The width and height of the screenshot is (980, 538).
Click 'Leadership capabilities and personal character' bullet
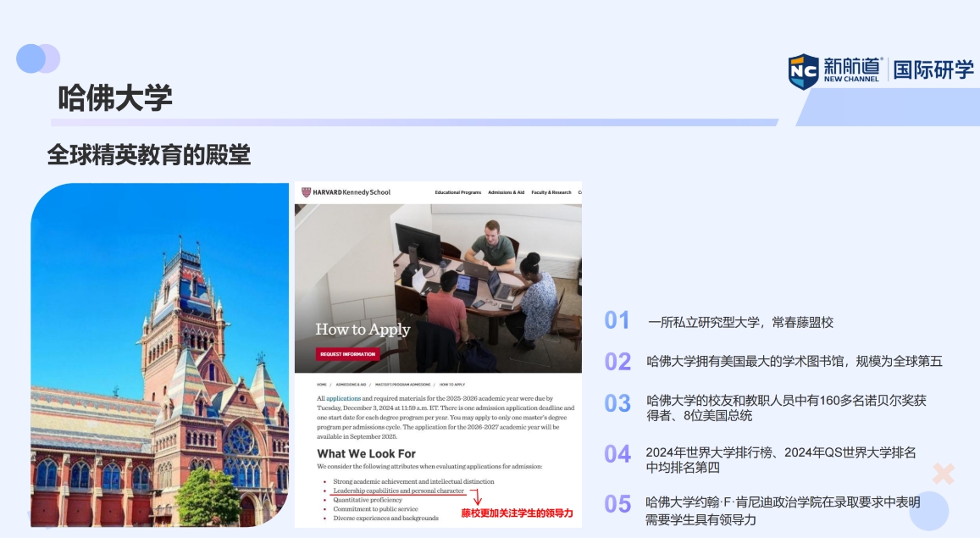pos(399,491)
